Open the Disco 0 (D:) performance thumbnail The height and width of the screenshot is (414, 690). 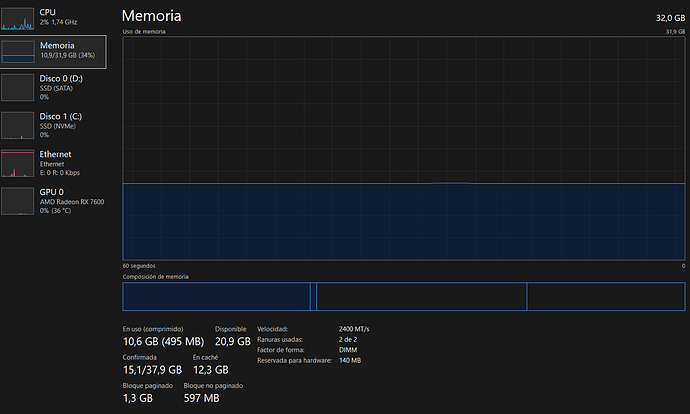click(x=18, y=87)
